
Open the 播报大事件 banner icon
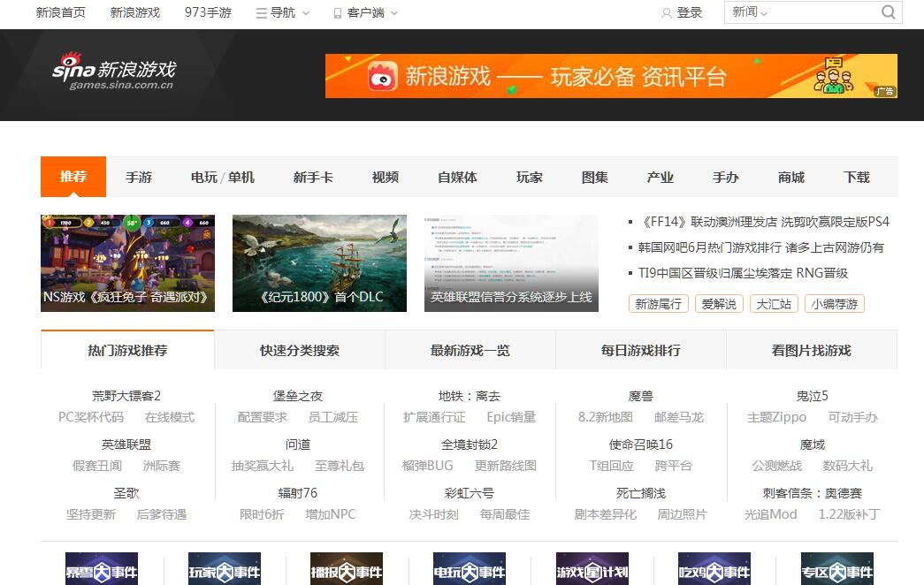coord(347,570)
